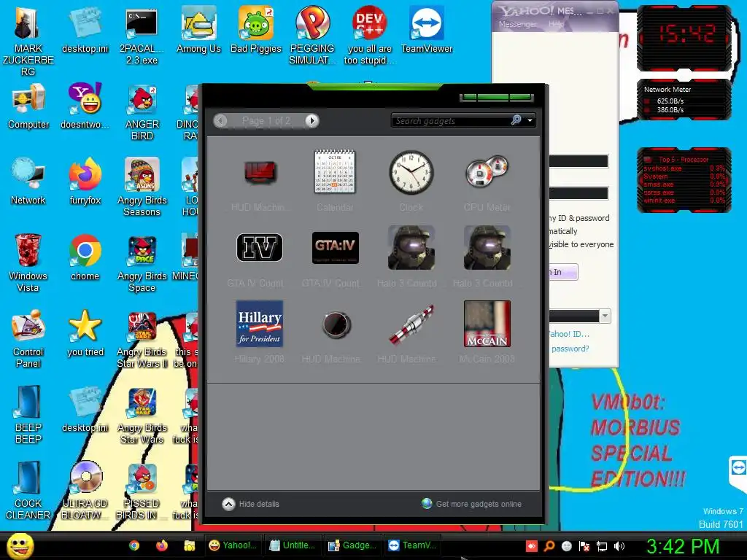The height and width of the screenshot is (560, 747).
Task: Switch to Gadge... taskbar window
Action: tap(352, 545)
